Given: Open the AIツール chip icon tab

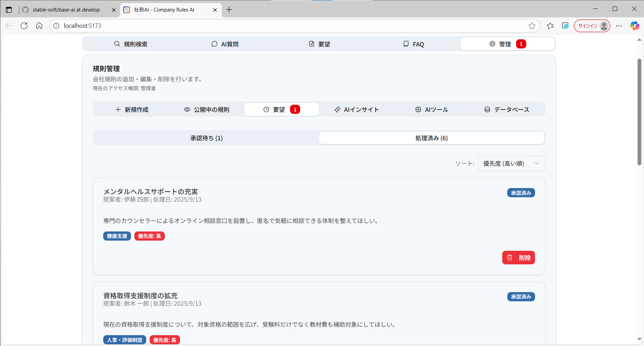Looking at the screenshot, I should [431, 109].
